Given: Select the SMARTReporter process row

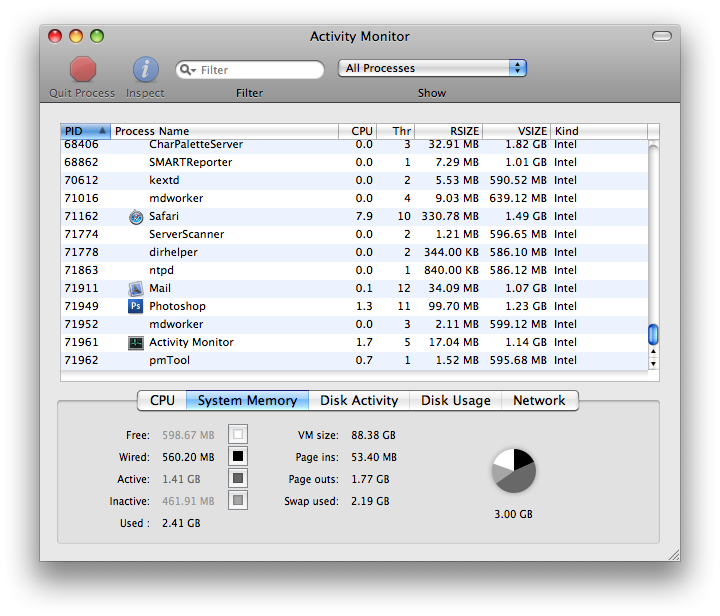Looking at the screenshot, I should [x=354, y=162].
